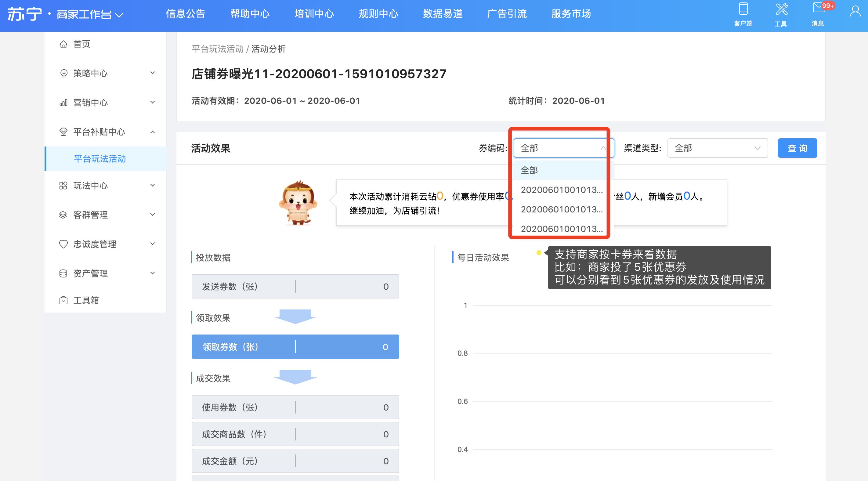This screenshot has width=868, height=481.
Task: Go to 帮助中心 in top navigation
Action: 250,14
